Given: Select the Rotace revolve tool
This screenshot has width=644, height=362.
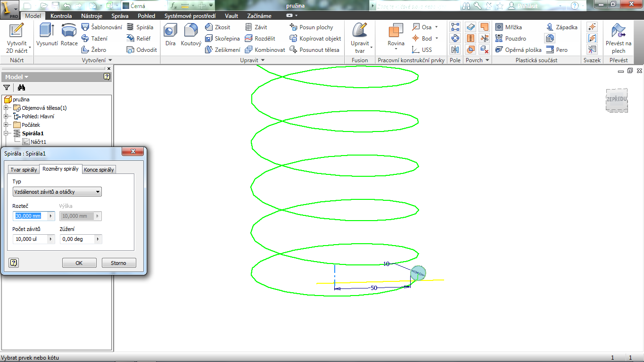Looking at the screenshot, I should point(69,35).
